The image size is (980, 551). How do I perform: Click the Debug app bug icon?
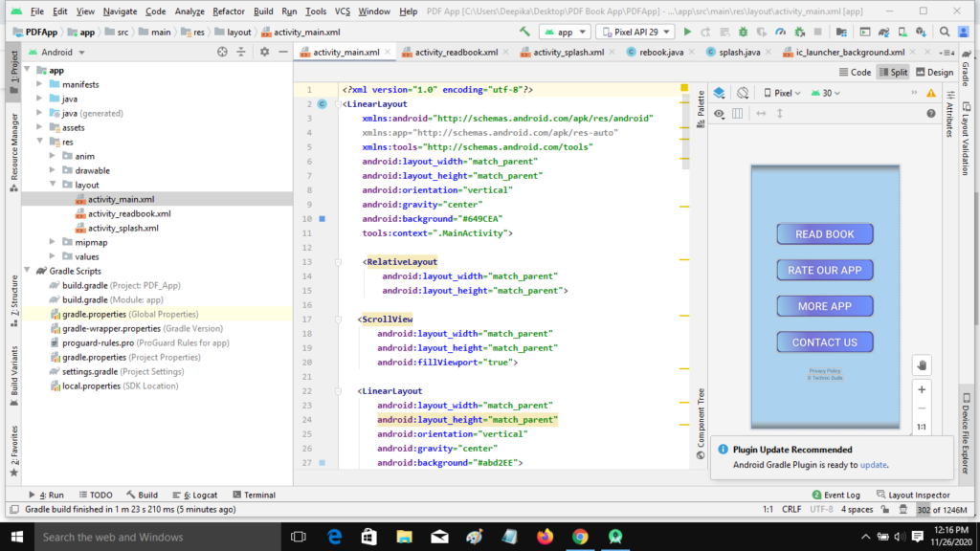(743, 32)
